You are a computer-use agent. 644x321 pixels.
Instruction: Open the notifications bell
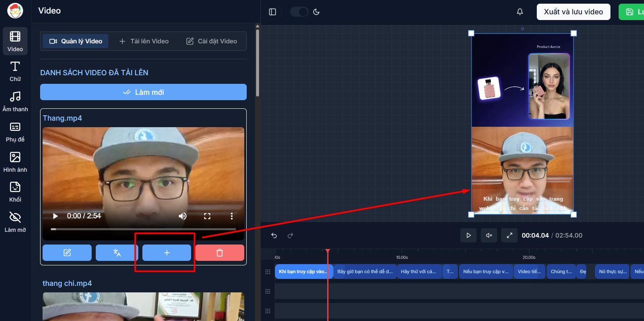[x=520, y=12]
